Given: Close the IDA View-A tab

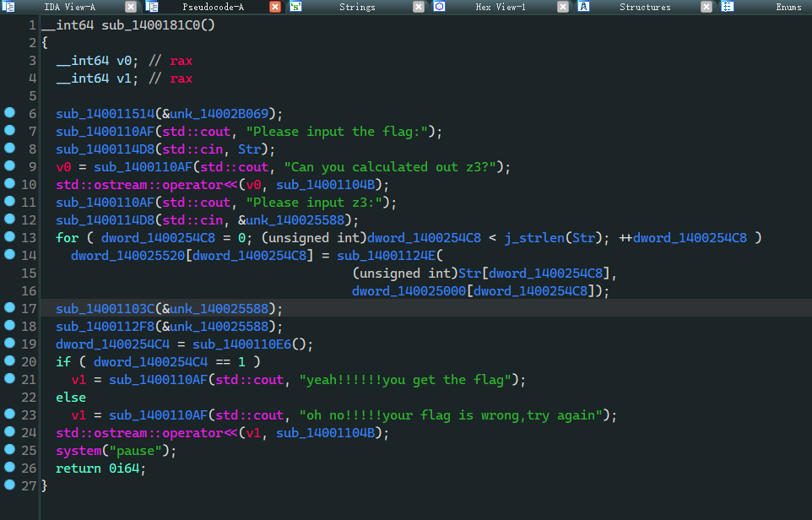Looking at the screenshot, I should tap(131, 7).
